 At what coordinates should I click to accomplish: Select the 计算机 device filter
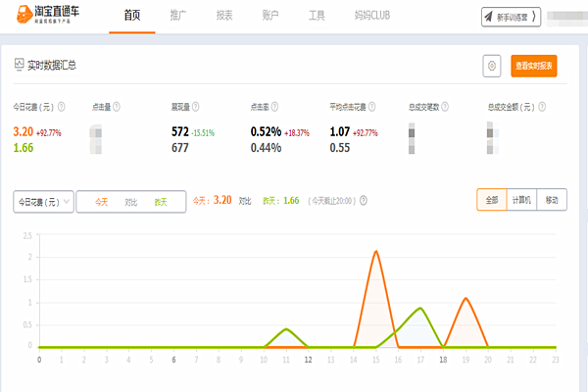click(x=521, y=200)
